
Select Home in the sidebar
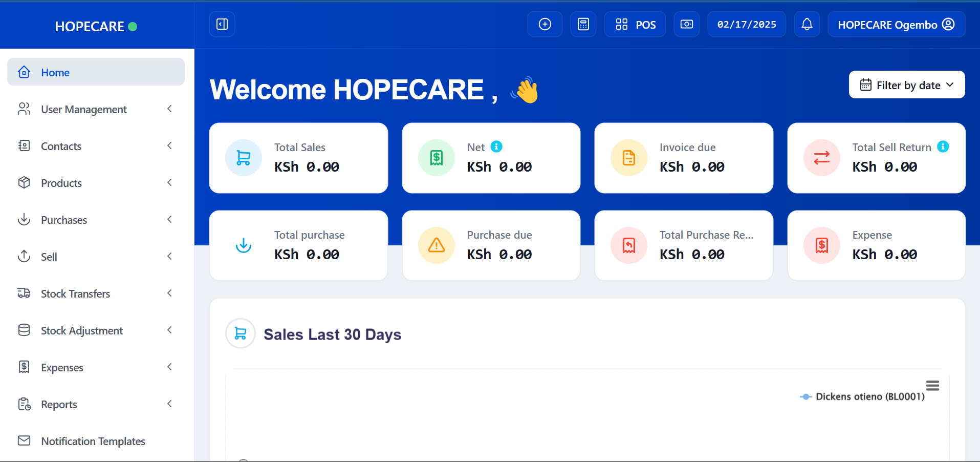96,72
